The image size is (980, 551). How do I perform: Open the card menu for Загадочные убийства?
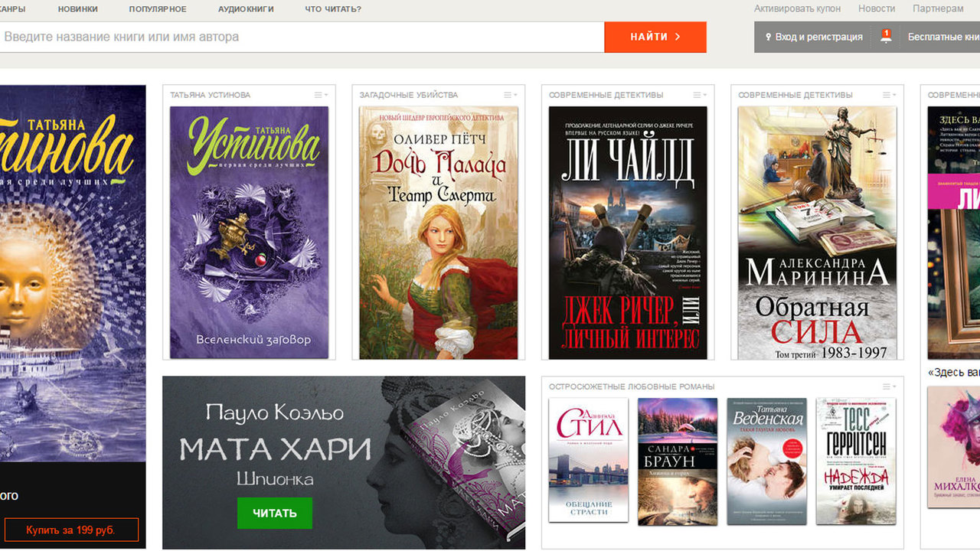click(x=511, y=95)
